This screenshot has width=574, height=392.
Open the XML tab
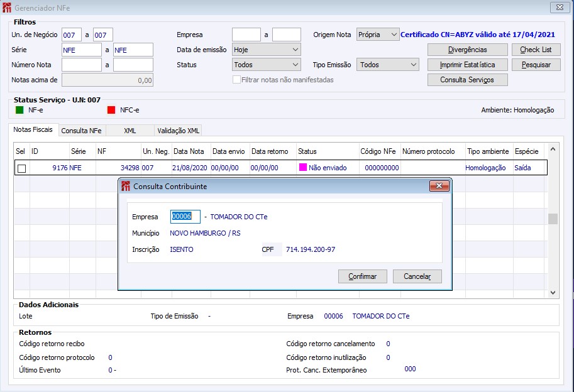click(x=130, y=131)
